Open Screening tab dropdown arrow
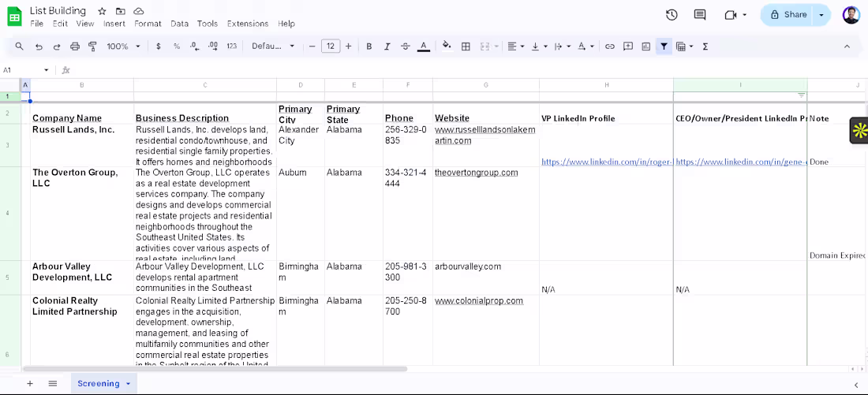 click(x=129, y=383)
